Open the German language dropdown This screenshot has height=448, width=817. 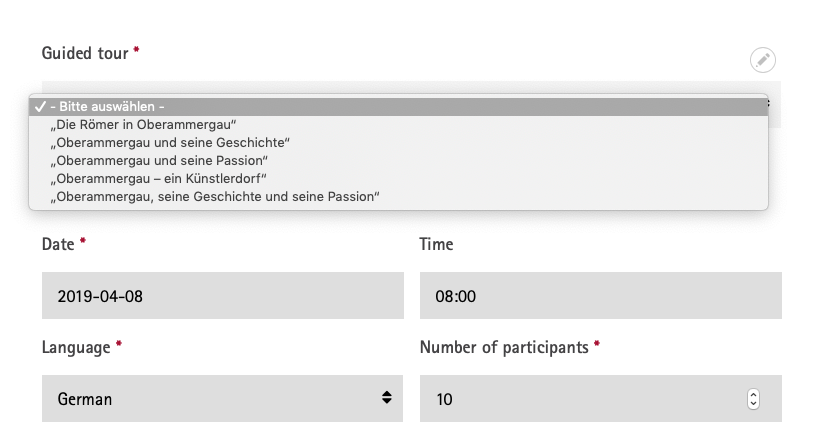(x=222, y=399)
